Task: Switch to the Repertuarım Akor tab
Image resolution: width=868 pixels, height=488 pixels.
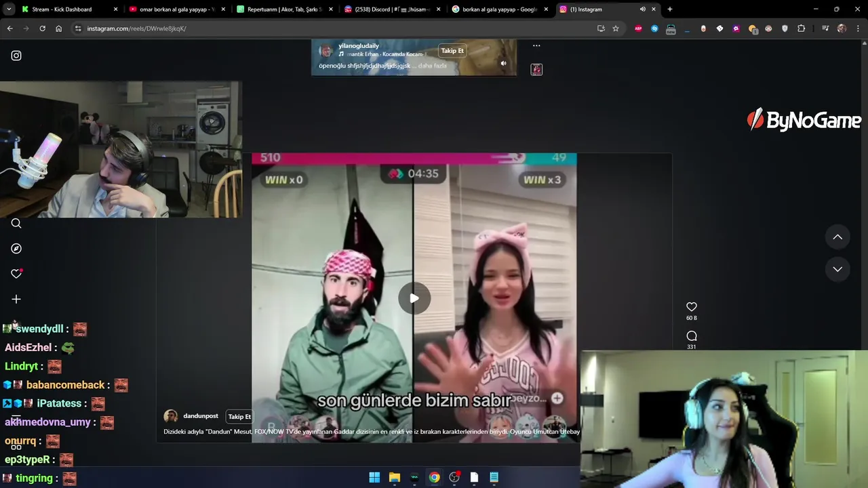Action: coord(285,9)
